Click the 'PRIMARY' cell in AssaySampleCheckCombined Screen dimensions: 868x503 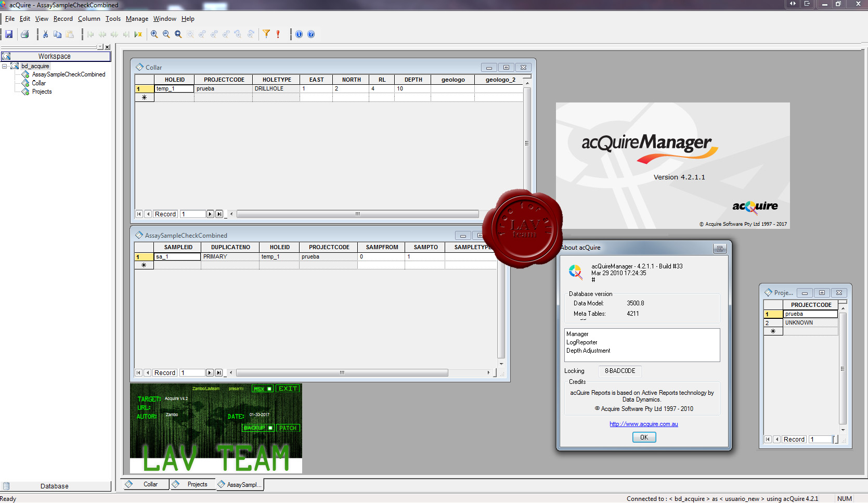(x=230, y=257)
